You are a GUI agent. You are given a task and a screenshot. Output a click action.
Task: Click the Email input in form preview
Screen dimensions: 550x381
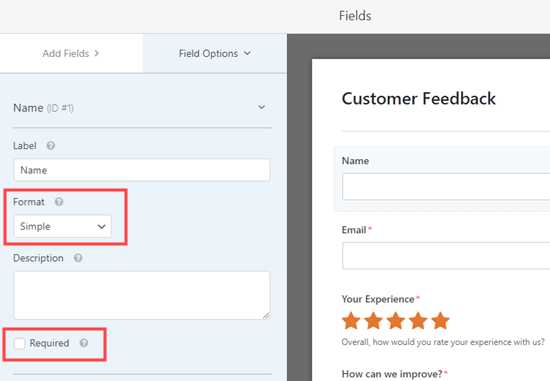pyautogui.click(x=446, y=256)
